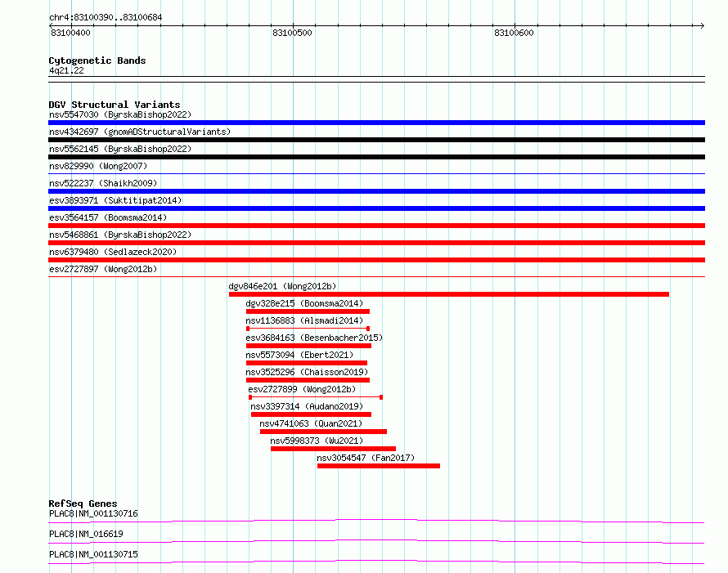Image resolution: width=728 pixels, height=573 pixels.
Task: Select nsv5573094 (Ebert2021) label
Action: (299, 355)
